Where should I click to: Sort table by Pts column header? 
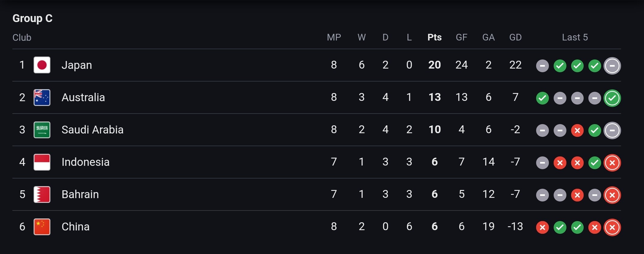click(435, 37)
